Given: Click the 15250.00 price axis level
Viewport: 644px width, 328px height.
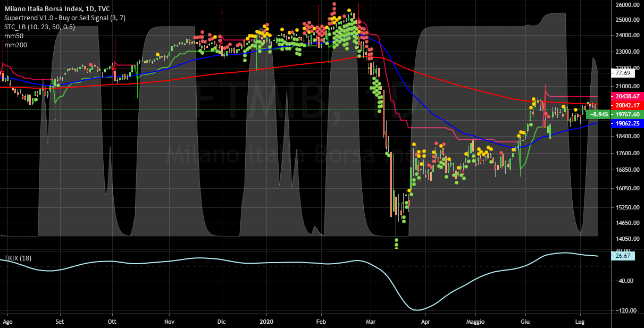Looking at the screenshot, I should click(626, 207).
